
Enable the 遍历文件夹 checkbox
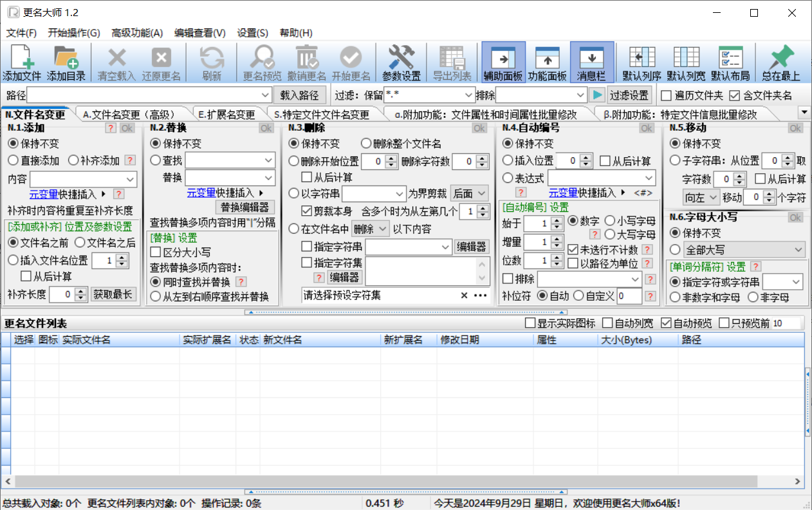click(667, 96)
